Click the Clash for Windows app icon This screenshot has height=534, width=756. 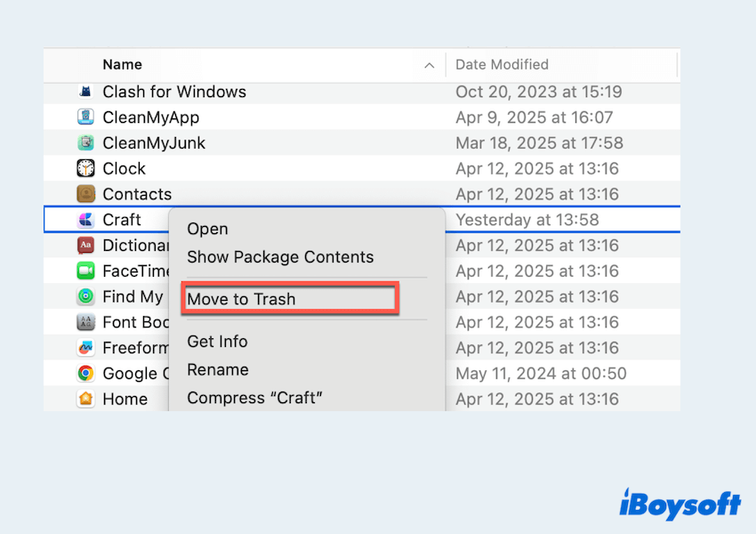85,92
